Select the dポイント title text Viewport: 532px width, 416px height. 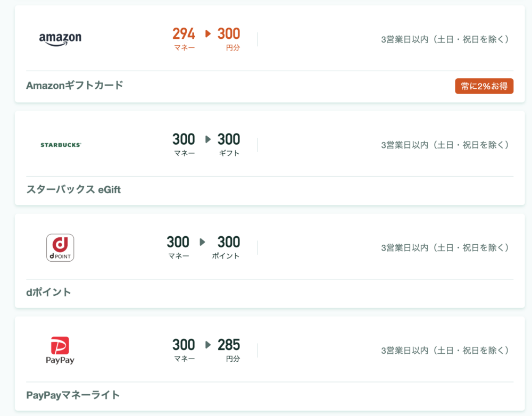tap(48, 292)
